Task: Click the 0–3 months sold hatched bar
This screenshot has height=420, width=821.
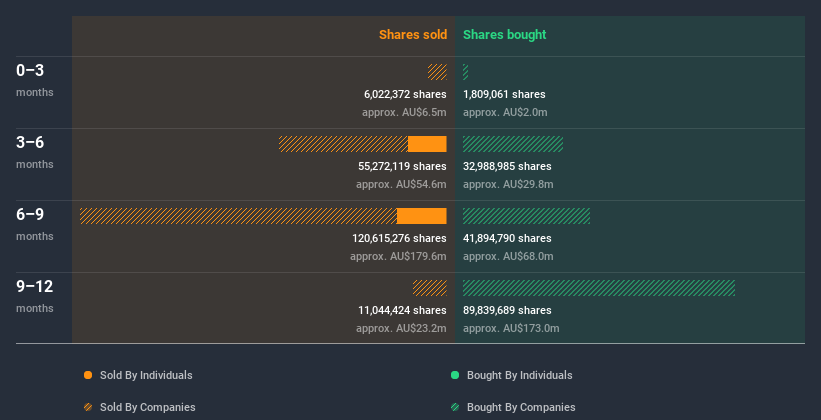Action: [x=437, y=72]
